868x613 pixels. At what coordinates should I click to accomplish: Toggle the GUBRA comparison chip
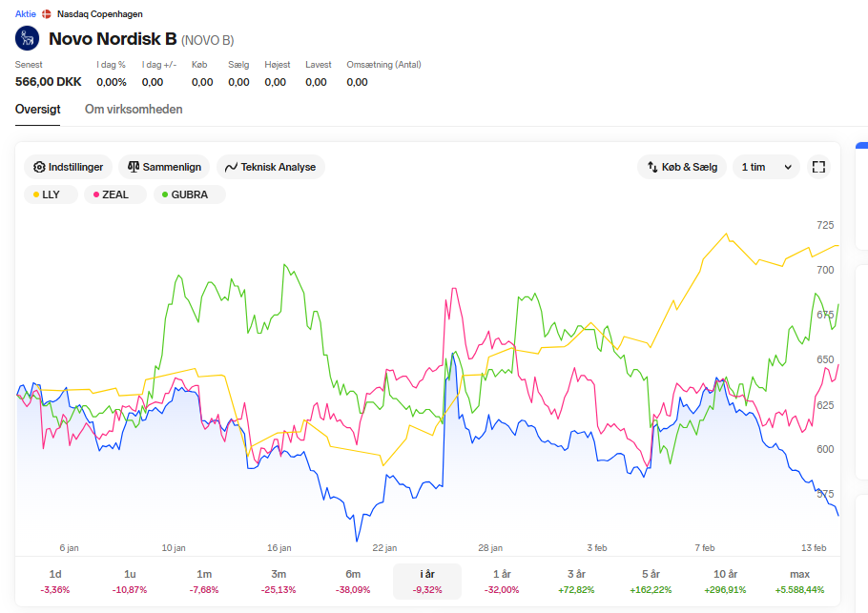pyautogui.click(x=189, y=194)
